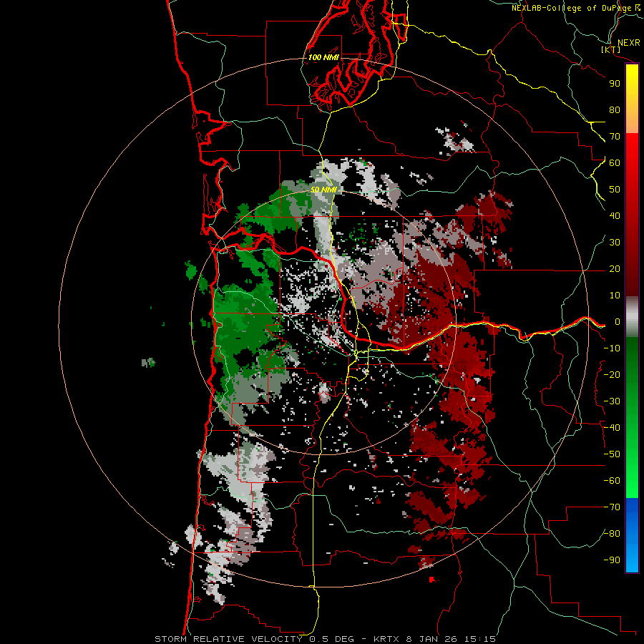Viewport: 644px width, 644px height.
Task: Click the -80 knot scale label
Action: pos(612,534)
